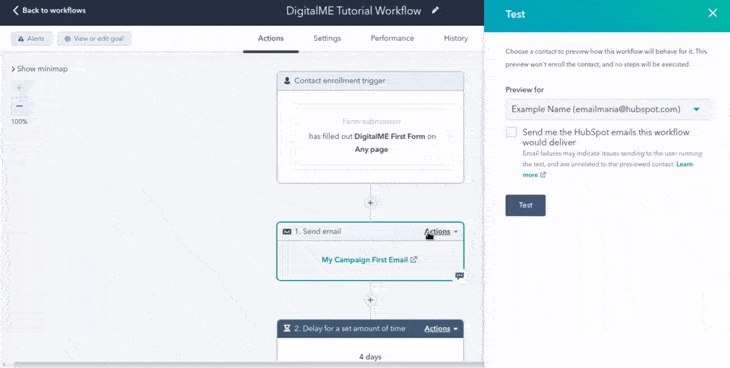Add an action below the enrollment trigger

[371, 203]
